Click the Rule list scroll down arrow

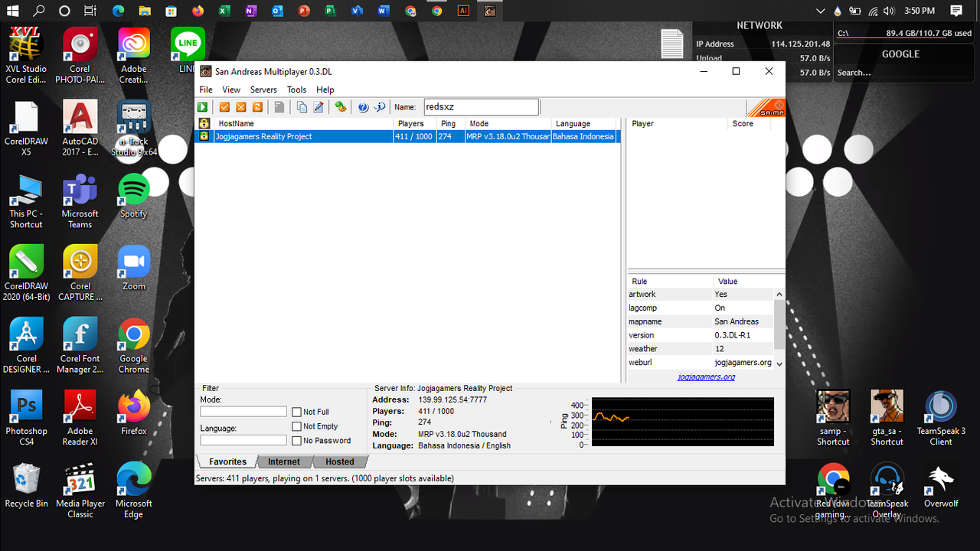779,364
